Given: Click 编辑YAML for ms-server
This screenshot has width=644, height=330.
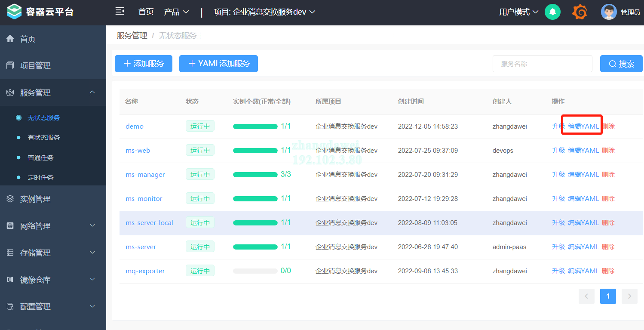Looking at the screenshot, I should (583, 247).
